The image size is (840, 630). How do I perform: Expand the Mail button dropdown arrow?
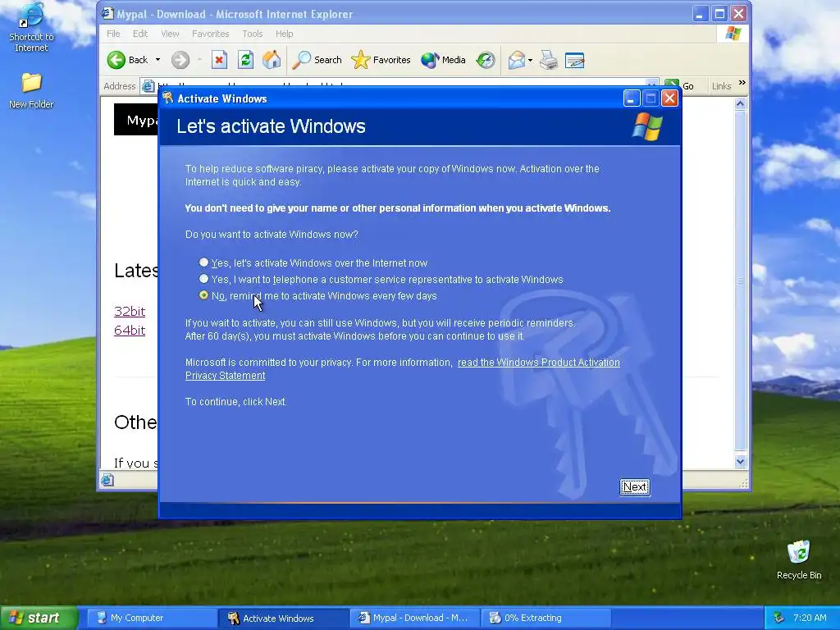[x=531, y=60]
